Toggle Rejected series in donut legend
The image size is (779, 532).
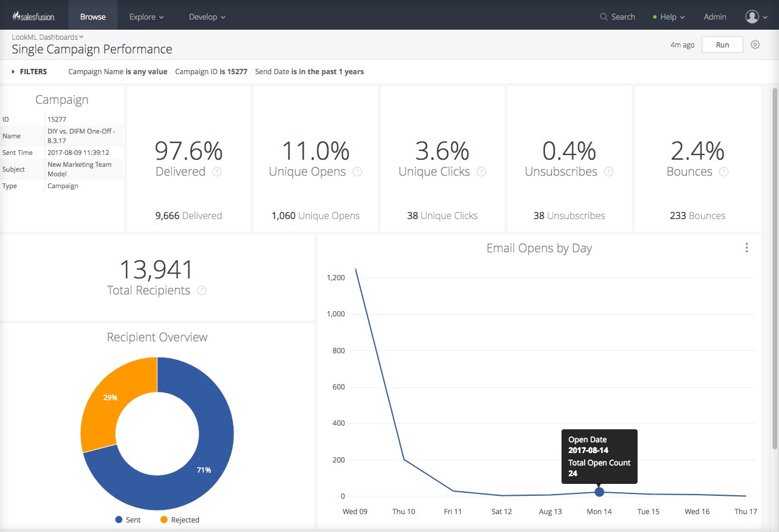(179, 520)
